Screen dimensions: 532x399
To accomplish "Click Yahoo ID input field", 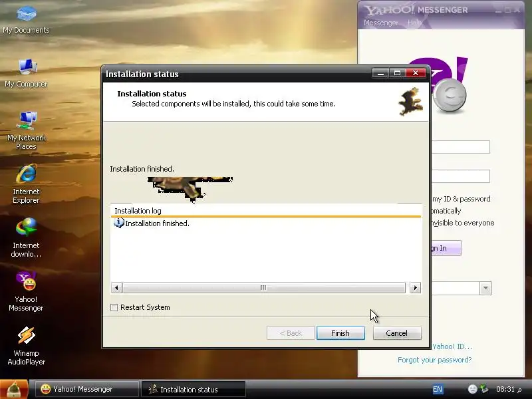I will coord(460,147).
